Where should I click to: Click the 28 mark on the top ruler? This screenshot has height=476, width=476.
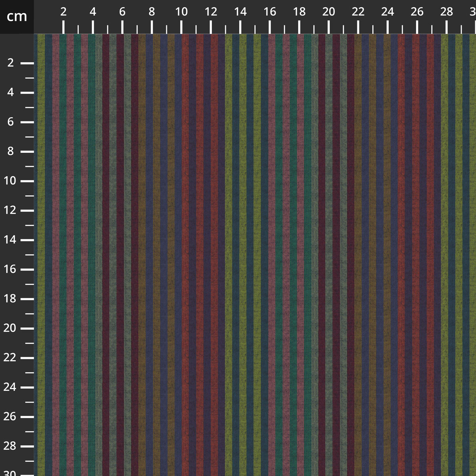[447, 12]
